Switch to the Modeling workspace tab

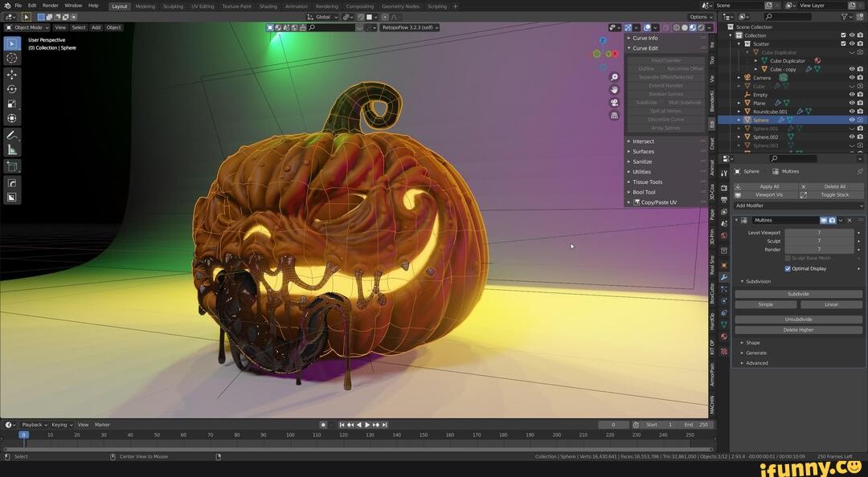pos(145,6)
